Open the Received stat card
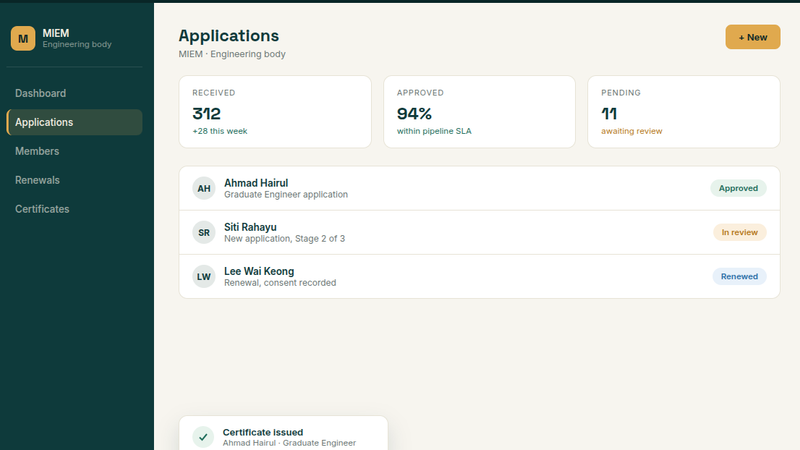Image resolution: width=800 pixels, height=450 pixels. coord(275,112)
